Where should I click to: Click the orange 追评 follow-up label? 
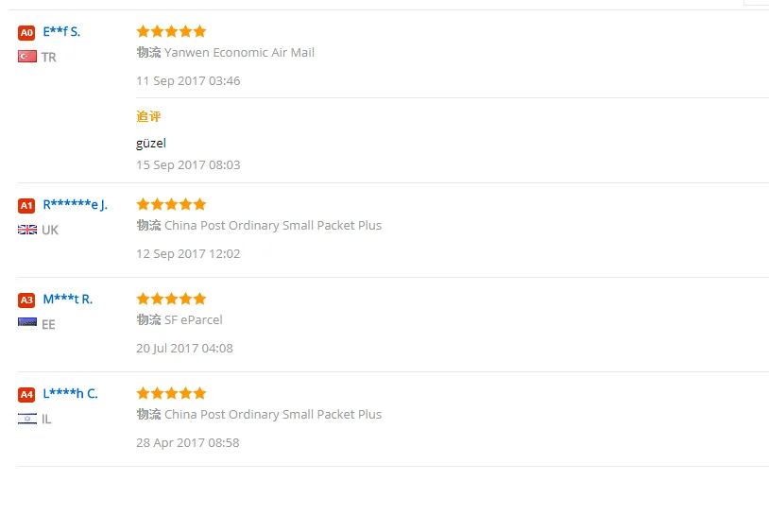click(148, 116)
